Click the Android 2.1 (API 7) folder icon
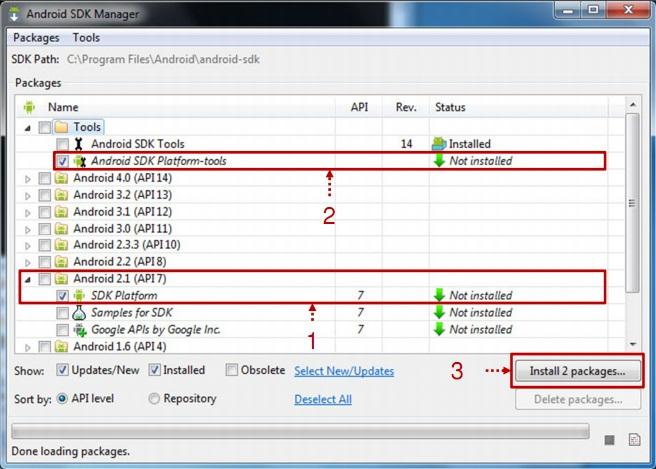Image resolution: width=656 pixels, height=469 pixels. pyautogui.click(x=62, y=279)
